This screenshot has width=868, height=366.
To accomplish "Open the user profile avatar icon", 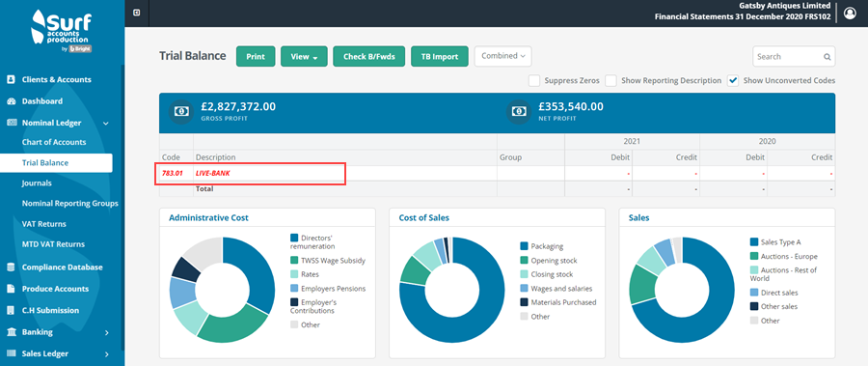I will point(850,13).
